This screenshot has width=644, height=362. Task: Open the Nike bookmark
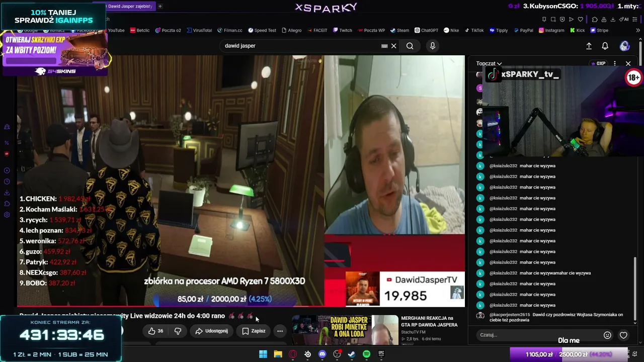[x=451, y=30]
